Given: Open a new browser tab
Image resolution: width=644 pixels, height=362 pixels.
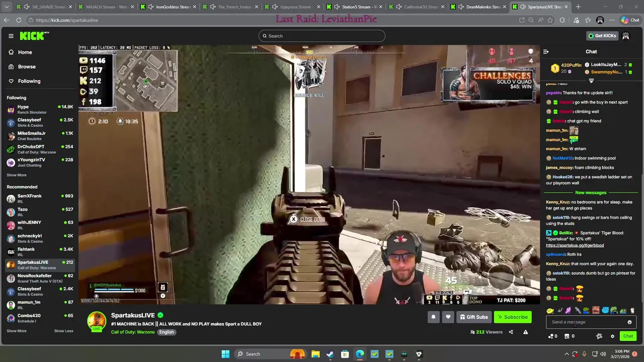Looking at the screenshot, I should (578, 7).
